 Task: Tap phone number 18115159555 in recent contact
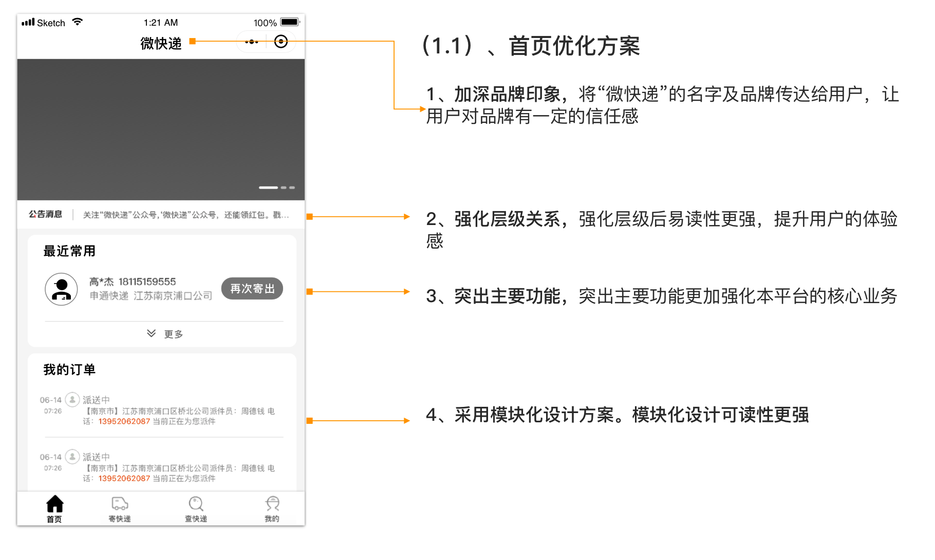coord(147,282)
